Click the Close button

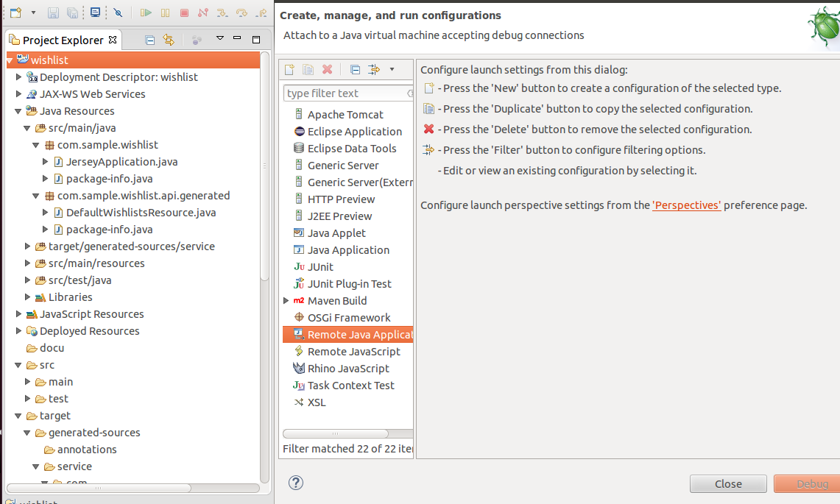coord(728,483)
